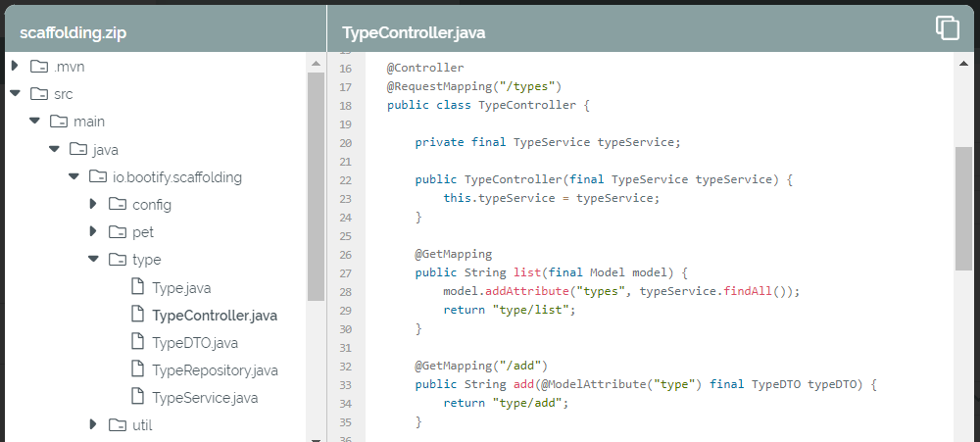Open TypeRepository.java in the file tree
Viewport: 980px width, 442px height.
click(215, 370)
